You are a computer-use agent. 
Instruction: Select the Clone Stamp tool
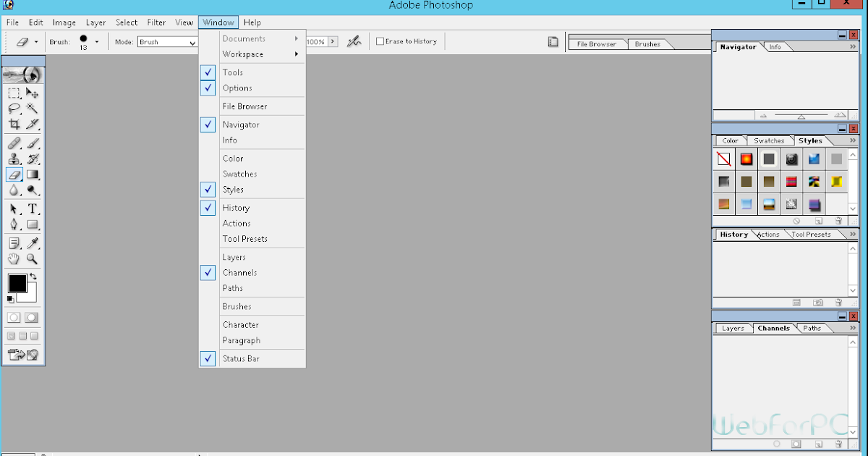pyautogui.click(x=14, y=159)
